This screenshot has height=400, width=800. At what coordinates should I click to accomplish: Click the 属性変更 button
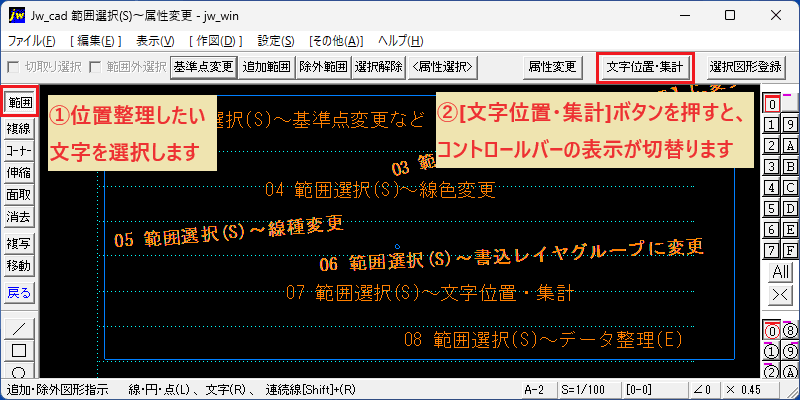552,67
